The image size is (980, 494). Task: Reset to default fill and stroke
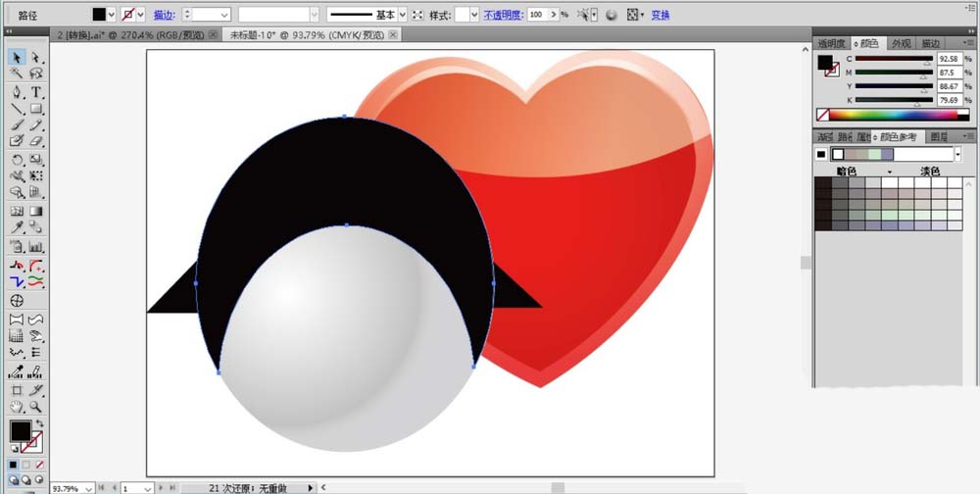14,448
